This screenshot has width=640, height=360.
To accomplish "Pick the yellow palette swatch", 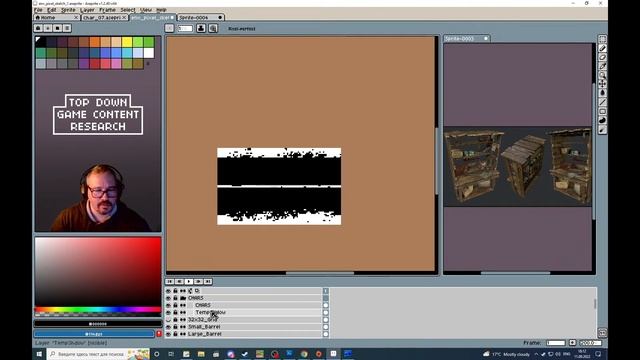I will [x=127, y=42].
